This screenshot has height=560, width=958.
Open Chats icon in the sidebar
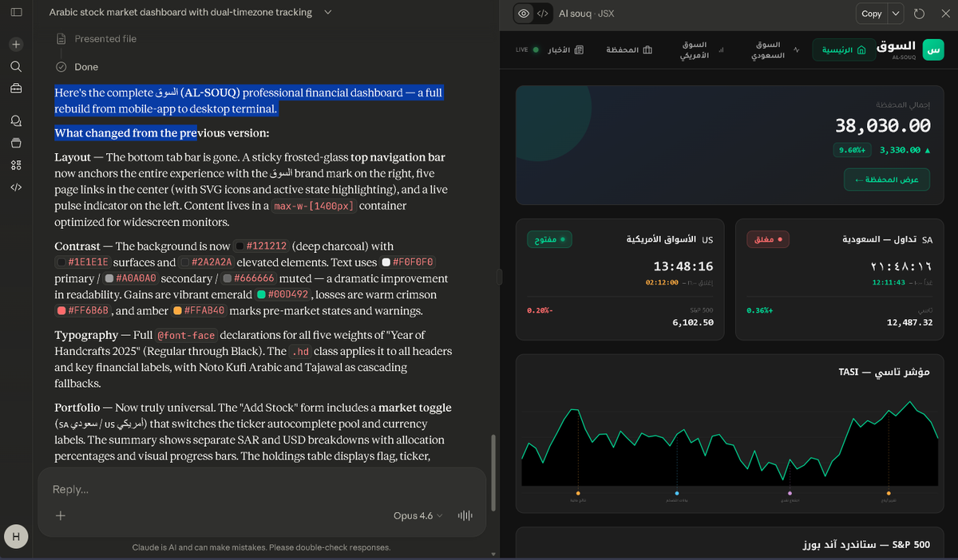point(16,121)
